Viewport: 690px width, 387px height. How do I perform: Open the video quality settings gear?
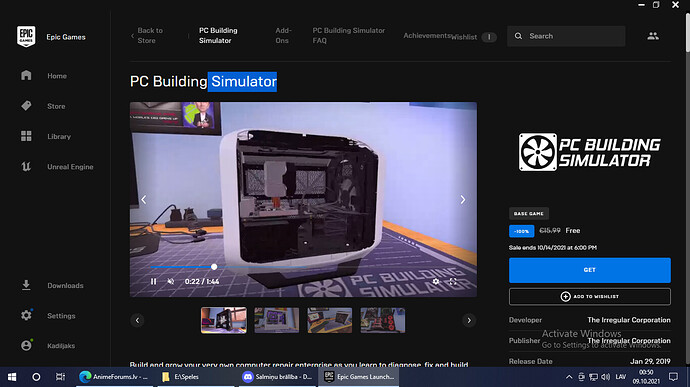(436, 281)
